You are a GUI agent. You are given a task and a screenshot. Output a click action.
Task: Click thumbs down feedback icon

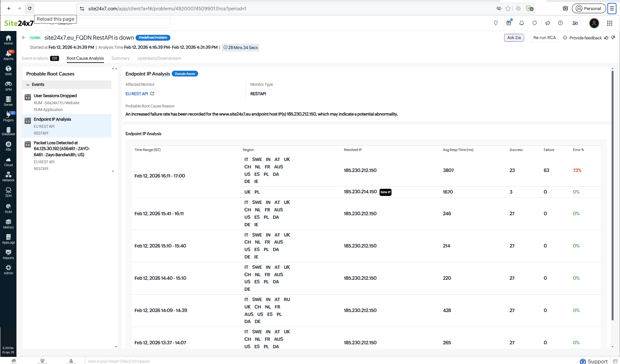tap(613, 38)
